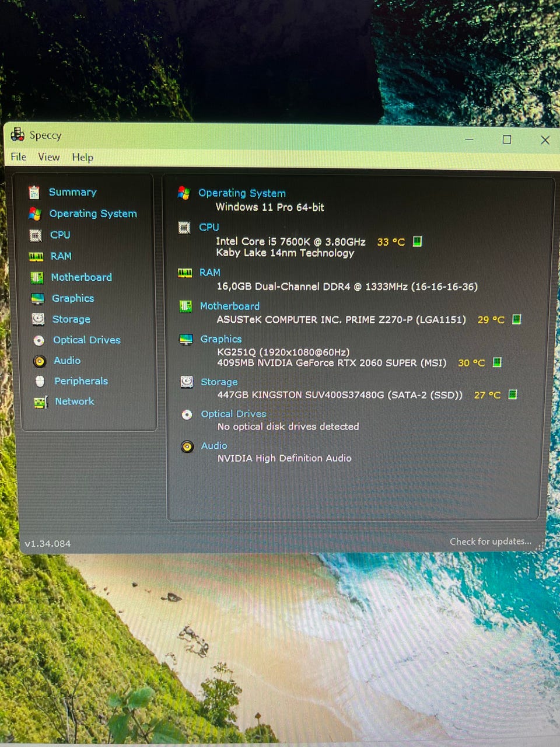Open the Optical Drives heading link in summary
This screenshot has height=747, width=560.
tap(234, 414)
